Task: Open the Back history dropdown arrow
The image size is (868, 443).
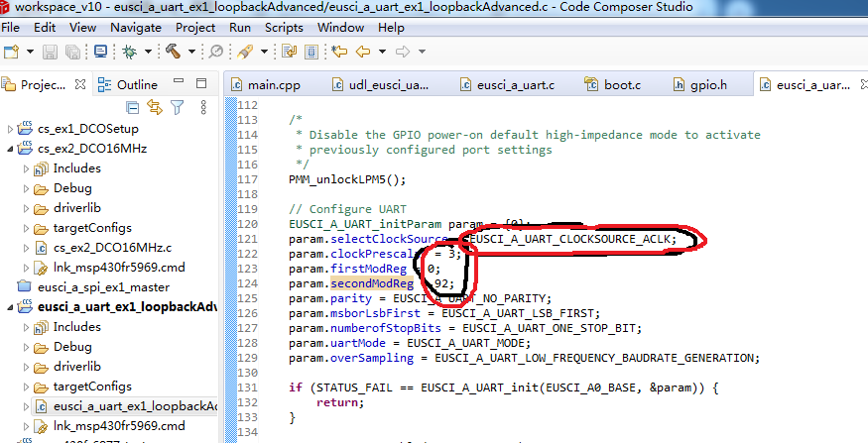Action: 382,52
